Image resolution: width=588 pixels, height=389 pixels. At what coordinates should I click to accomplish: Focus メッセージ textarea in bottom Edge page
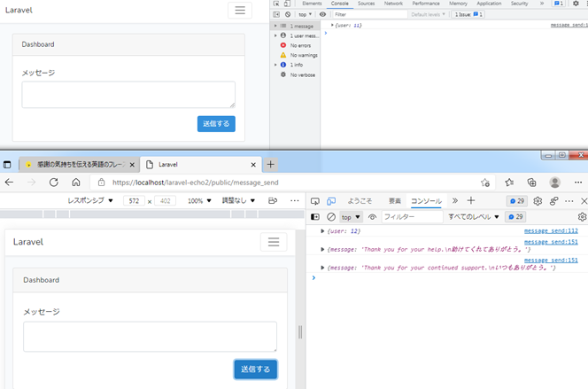150,337
